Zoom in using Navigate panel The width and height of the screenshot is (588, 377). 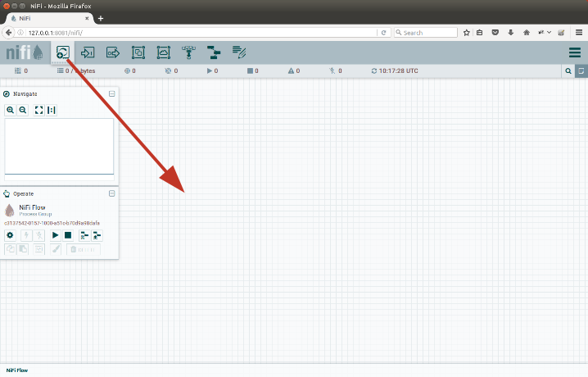(11, 110)
